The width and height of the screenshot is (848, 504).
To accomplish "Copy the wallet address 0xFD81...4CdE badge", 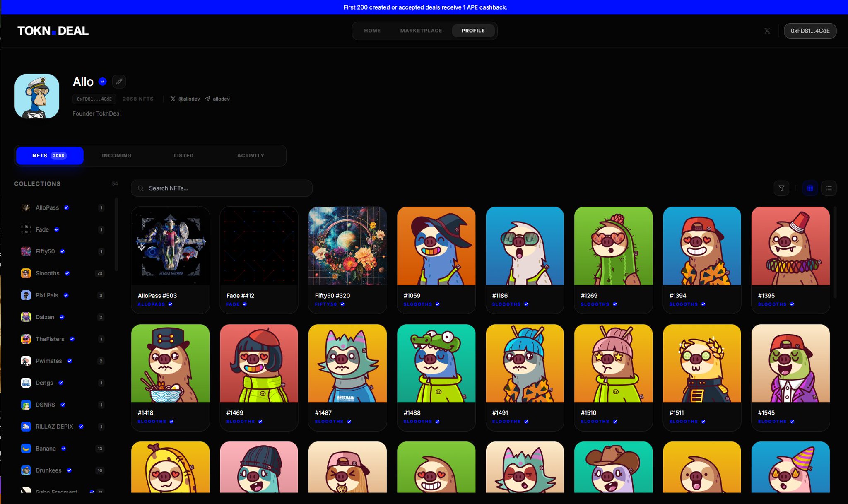I will pos(94,99).
